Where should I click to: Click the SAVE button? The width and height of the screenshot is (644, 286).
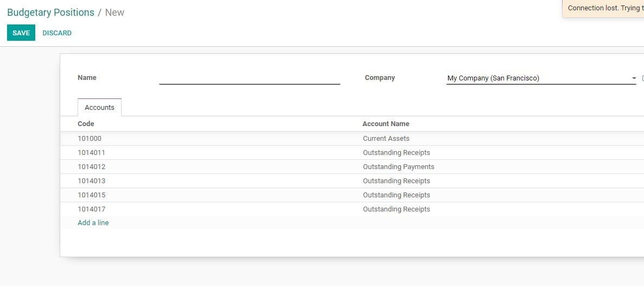pyautogui.click(x=21, y=33)
